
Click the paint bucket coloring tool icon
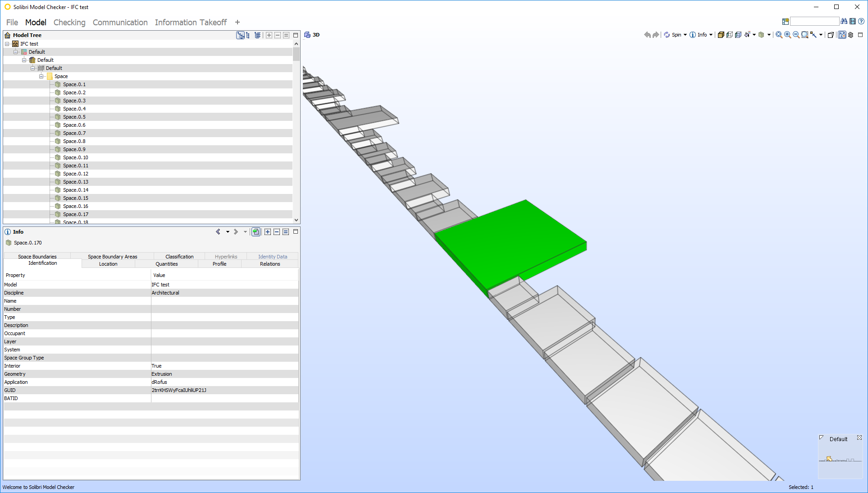(747, 35)
